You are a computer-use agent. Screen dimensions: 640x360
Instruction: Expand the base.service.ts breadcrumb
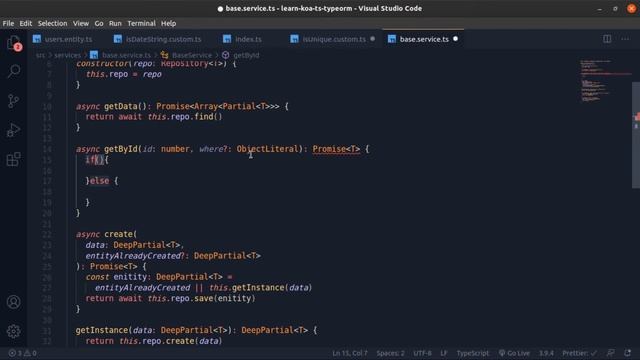[x=126, y=55]
